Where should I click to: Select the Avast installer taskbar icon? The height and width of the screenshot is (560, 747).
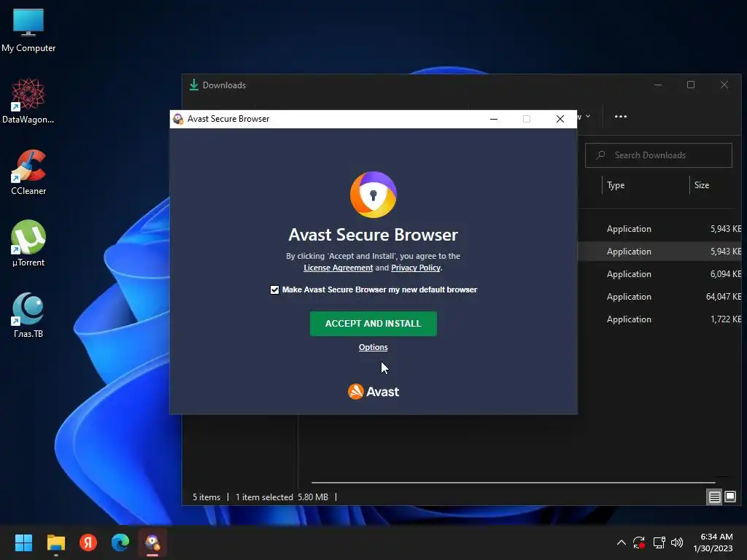(152, 542)
